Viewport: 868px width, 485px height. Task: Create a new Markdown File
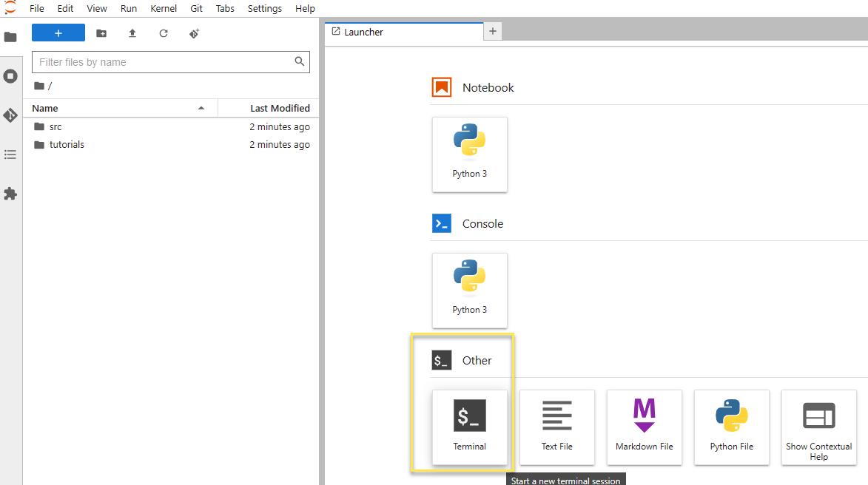tap(644, 427)
